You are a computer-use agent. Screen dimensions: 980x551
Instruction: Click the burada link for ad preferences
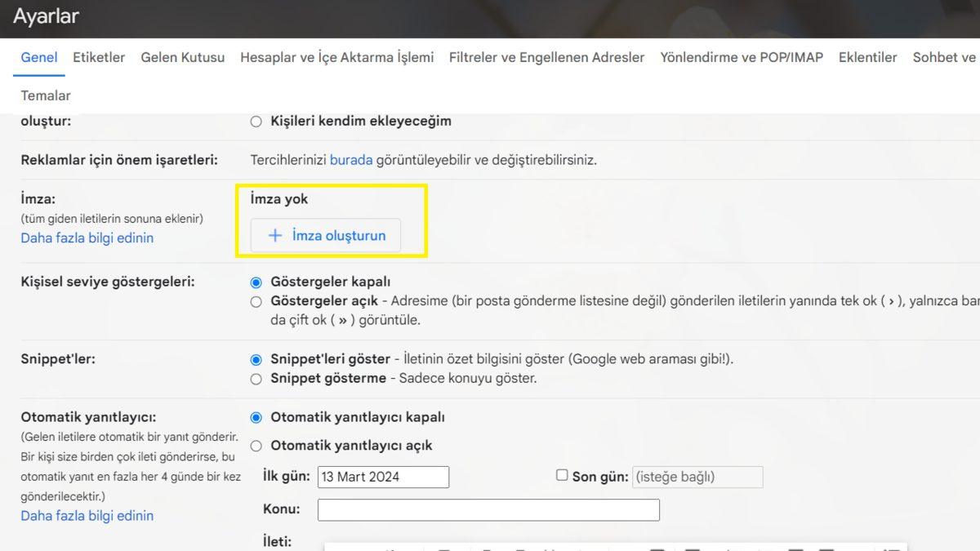(351, 159)
